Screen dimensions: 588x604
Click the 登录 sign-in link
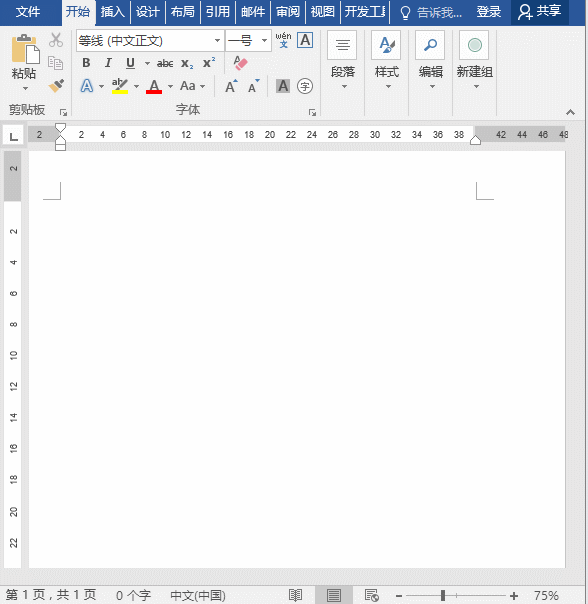[489, 12]
